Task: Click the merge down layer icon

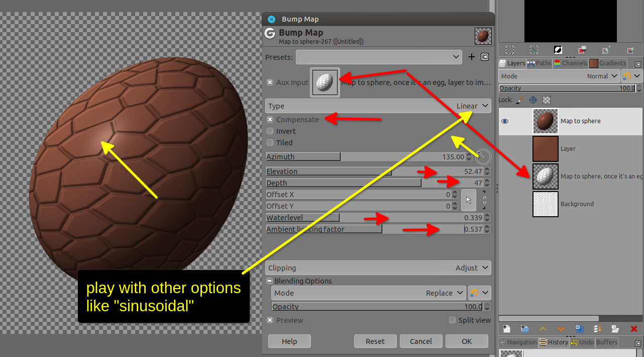Action: (x=597, y=329)
